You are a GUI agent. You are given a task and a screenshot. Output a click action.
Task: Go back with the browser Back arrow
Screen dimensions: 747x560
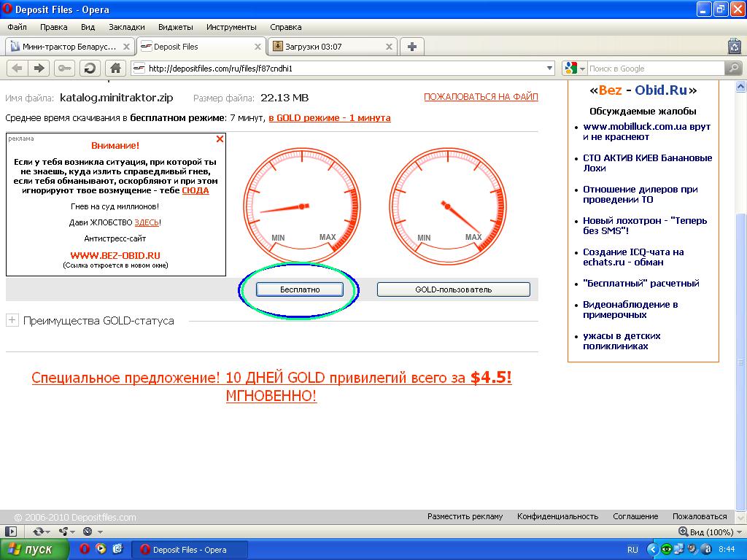click(x=18, y=69)
